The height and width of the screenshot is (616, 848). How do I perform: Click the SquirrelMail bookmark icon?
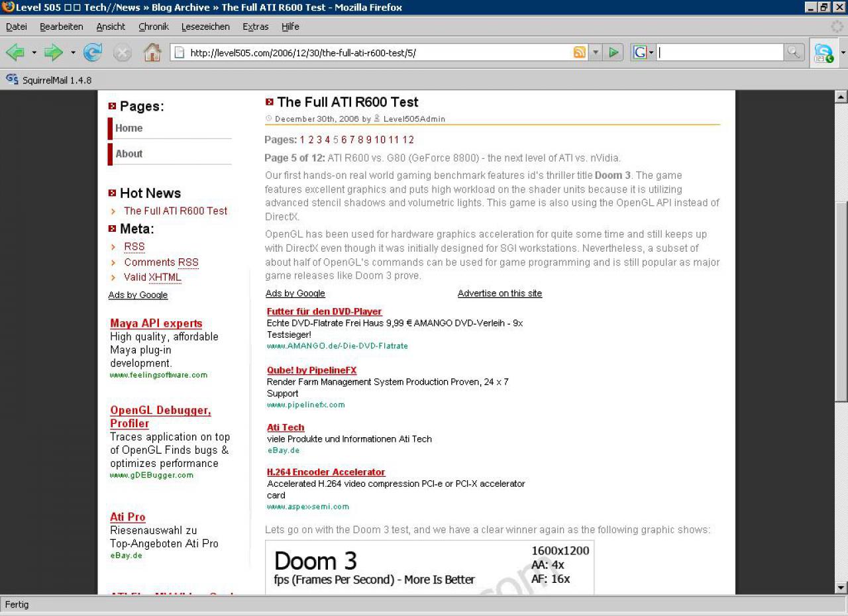tap(12, 79)
